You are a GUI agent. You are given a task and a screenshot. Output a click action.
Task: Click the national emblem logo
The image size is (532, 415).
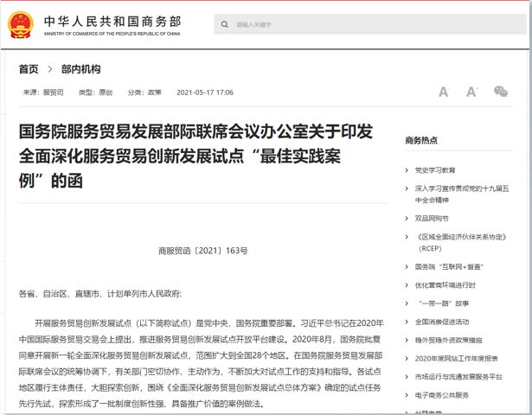coord(21,25)
